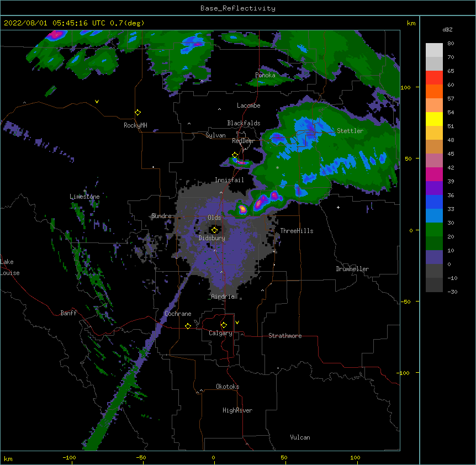
Task: Click the Stettler city label
Action: tap(350, 131)
